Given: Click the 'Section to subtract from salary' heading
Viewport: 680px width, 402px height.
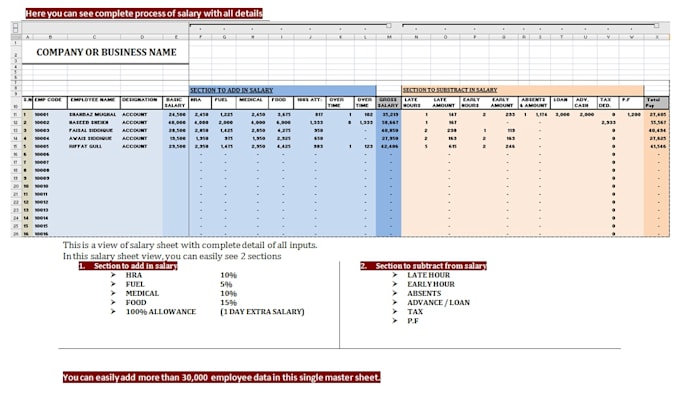Looking at the screenshot, I should pos(423,266).
